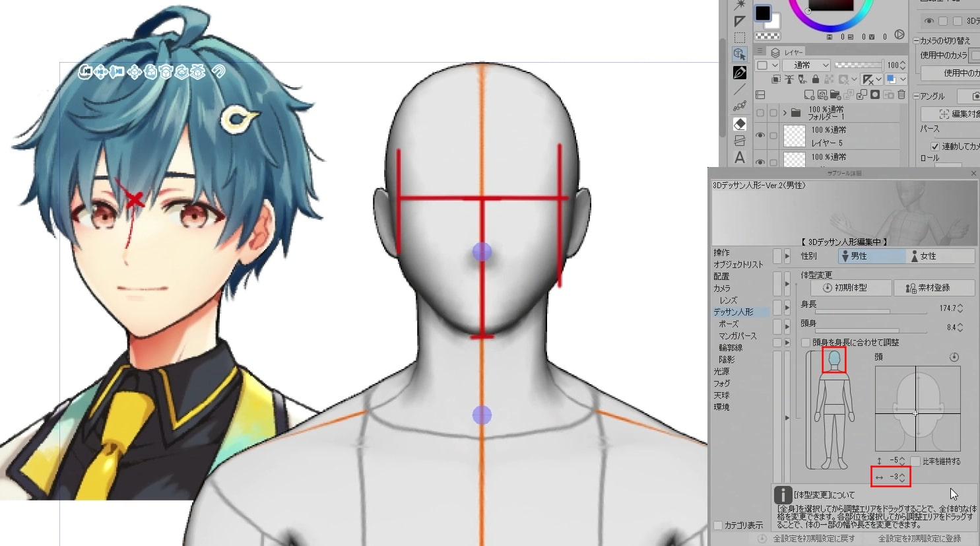Toggle the 比率を維持する checkbox

point(915,461)
